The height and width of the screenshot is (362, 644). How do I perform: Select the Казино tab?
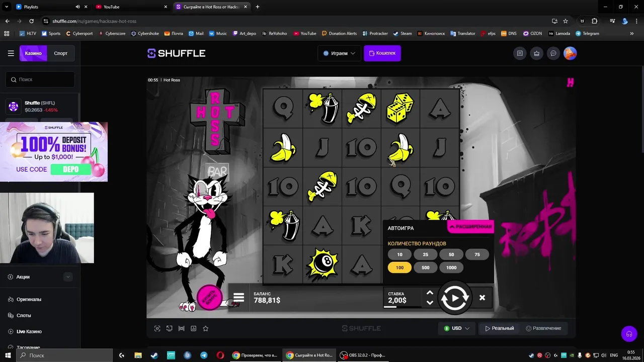coord(33,53)
